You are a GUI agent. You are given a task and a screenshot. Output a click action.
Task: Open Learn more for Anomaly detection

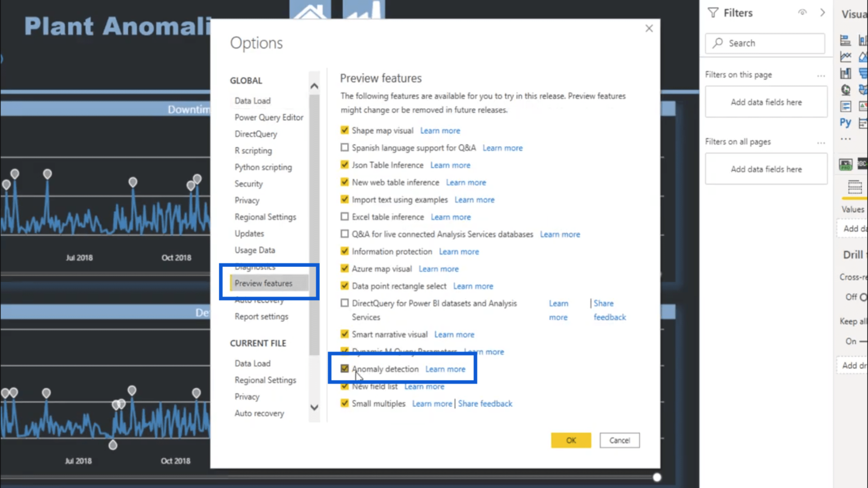(x=445, y=369)
